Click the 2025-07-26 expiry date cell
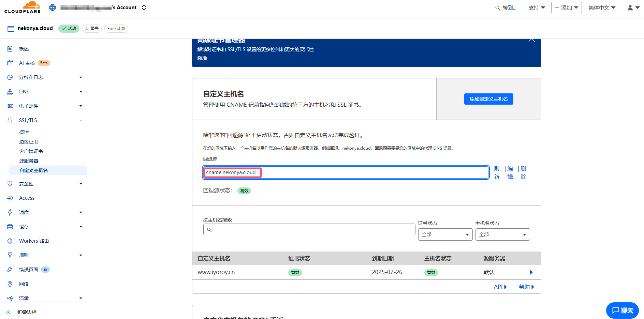Screen dimensions: 644x319 tap(387, 272)
